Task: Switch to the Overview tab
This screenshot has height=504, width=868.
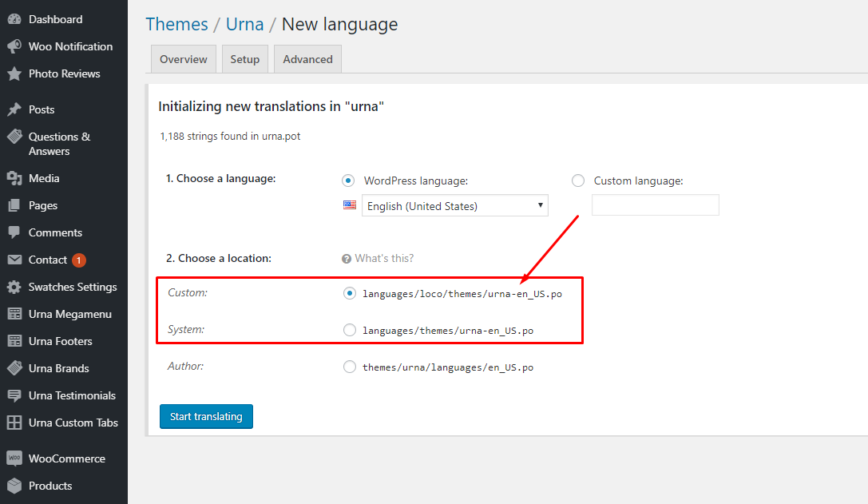Action: click(x=183, y=59)
